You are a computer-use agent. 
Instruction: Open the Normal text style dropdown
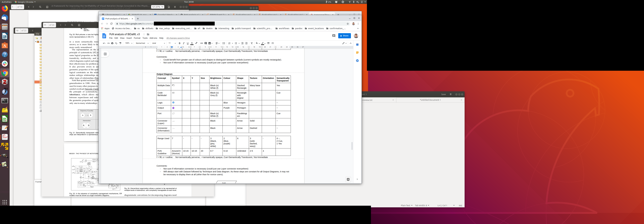tap(142, 43)
